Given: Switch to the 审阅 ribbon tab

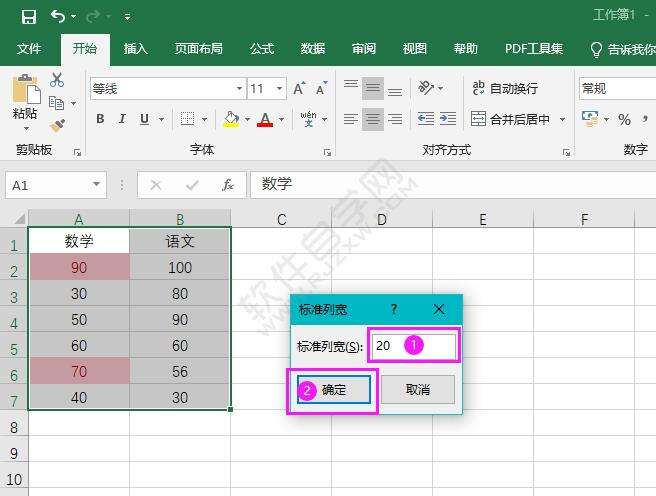Looking at the screenshot, I should [364, 49].
